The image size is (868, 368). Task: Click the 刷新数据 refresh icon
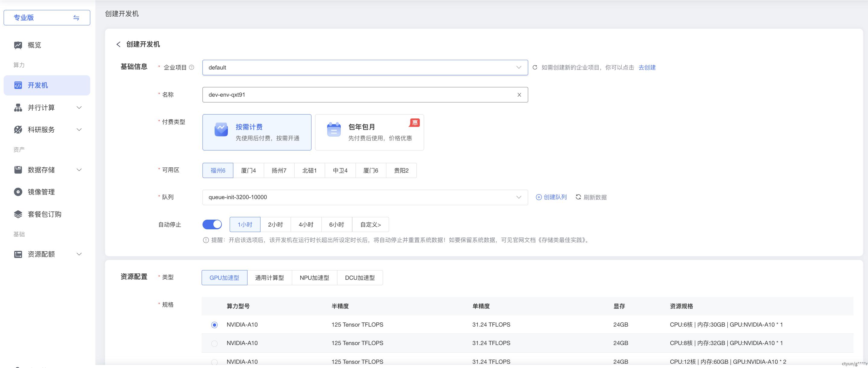578,197
